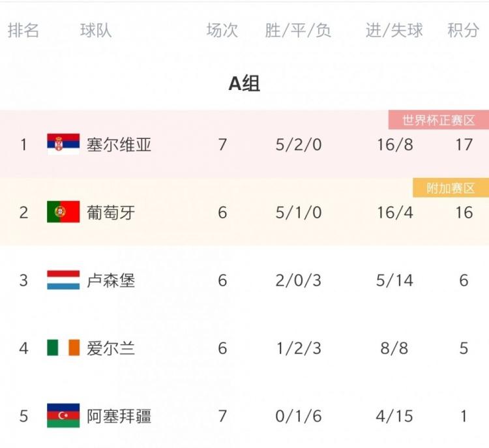Image resolution: width=489 pixels, height=448 pixels.
Task: Click the Serbia flag icon
Action: coord(63,144)
